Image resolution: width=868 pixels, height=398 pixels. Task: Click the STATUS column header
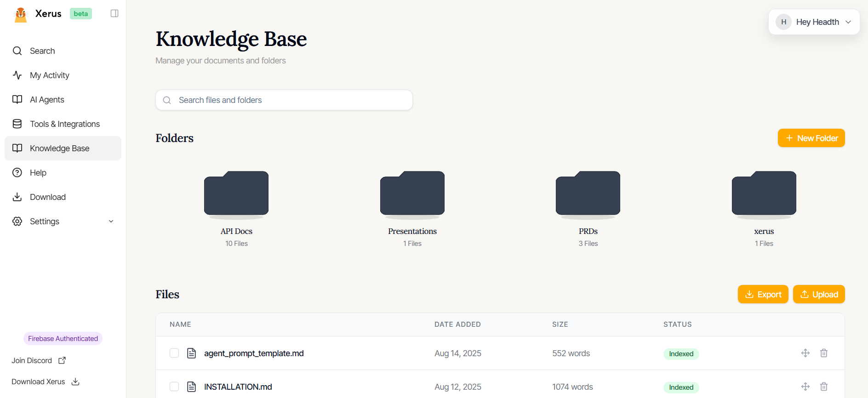(677, 324)
